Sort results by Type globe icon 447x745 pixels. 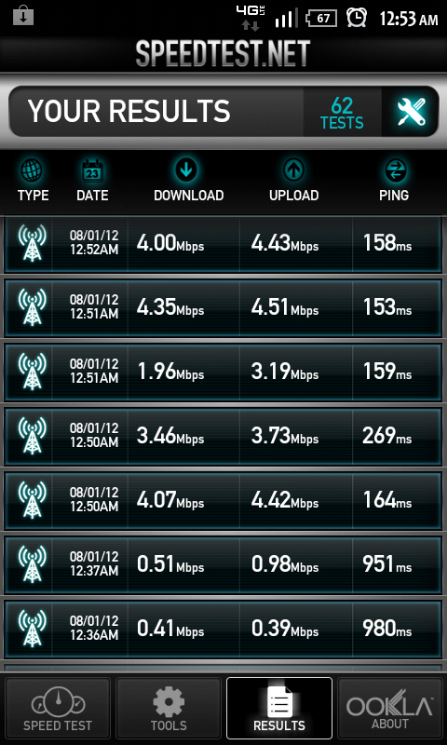coord(32,170)
